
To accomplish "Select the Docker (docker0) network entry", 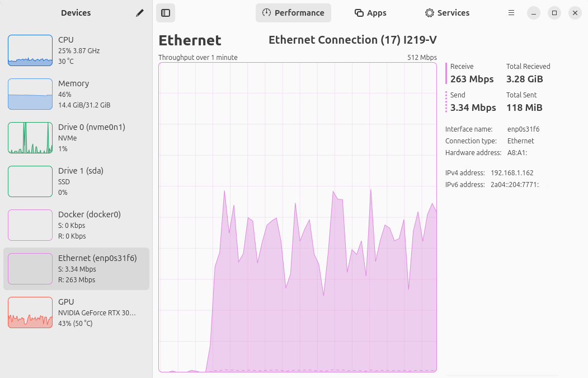I will [x=76, y=225].
